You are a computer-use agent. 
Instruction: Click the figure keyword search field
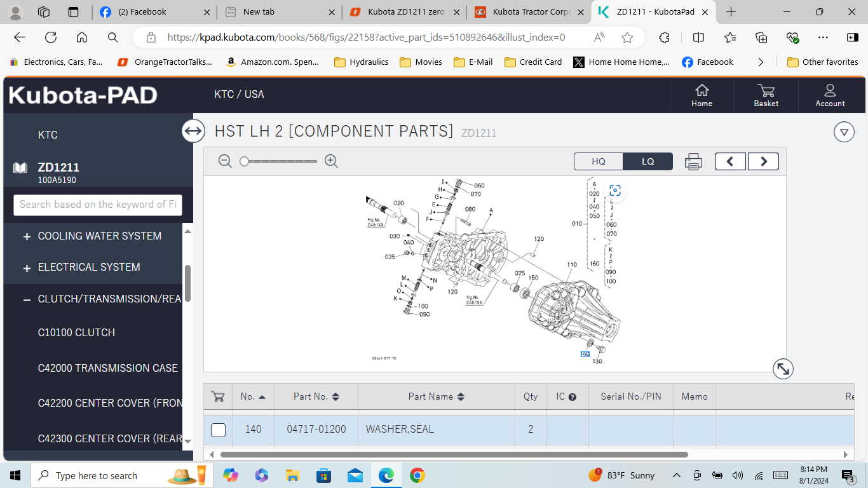[98, 205]
